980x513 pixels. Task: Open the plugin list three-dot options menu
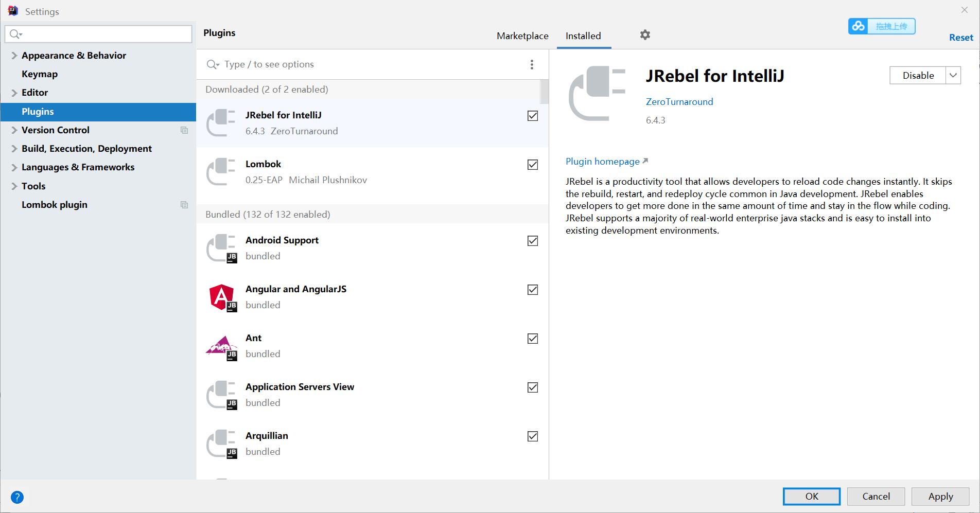(532, 64)
